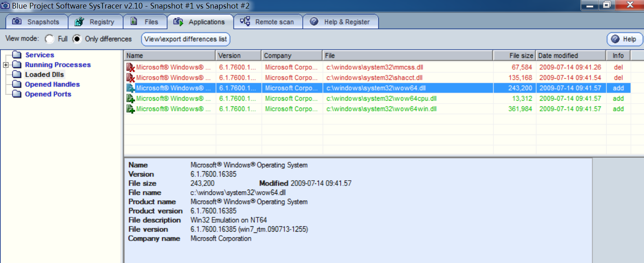Image resolution: width=644 pixels, height=263 pixels.
Task: Click the Services folder icon
Action: coord(17,55)
